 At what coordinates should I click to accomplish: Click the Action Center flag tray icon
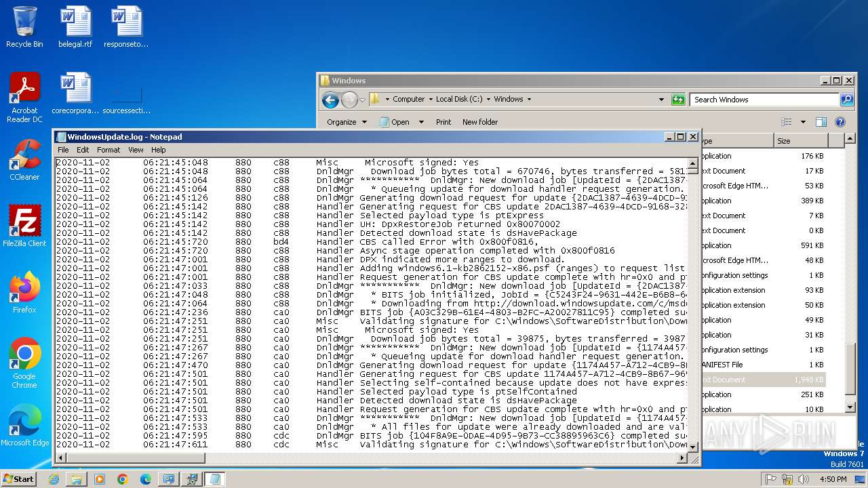pyautogui.click(x=771, y=479)
